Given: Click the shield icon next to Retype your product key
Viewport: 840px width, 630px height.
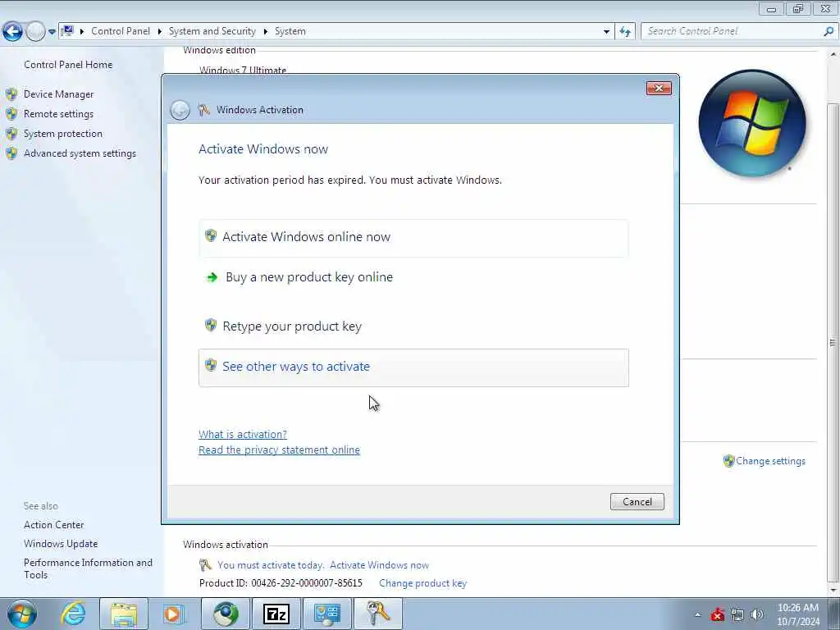Looking at the screenshot, I should click(x=211, y=325).
